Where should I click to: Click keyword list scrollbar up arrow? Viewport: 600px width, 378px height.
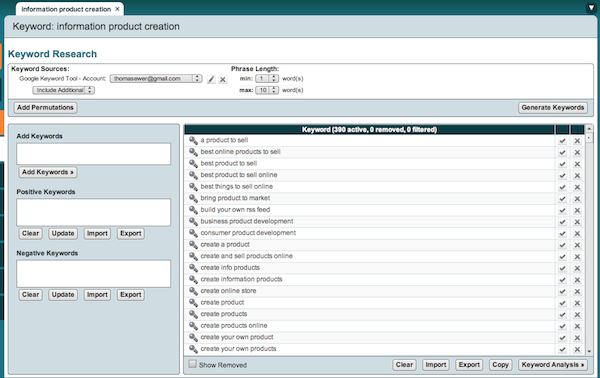coord(589,129)
